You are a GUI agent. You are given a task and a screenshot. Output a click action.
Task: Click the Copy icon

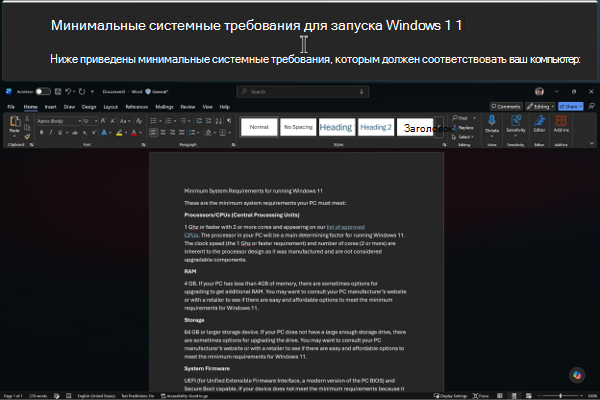(x=27, y=127)
